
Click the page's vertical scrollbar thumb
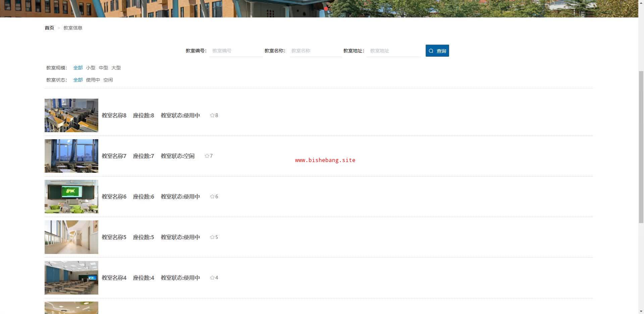641,147
